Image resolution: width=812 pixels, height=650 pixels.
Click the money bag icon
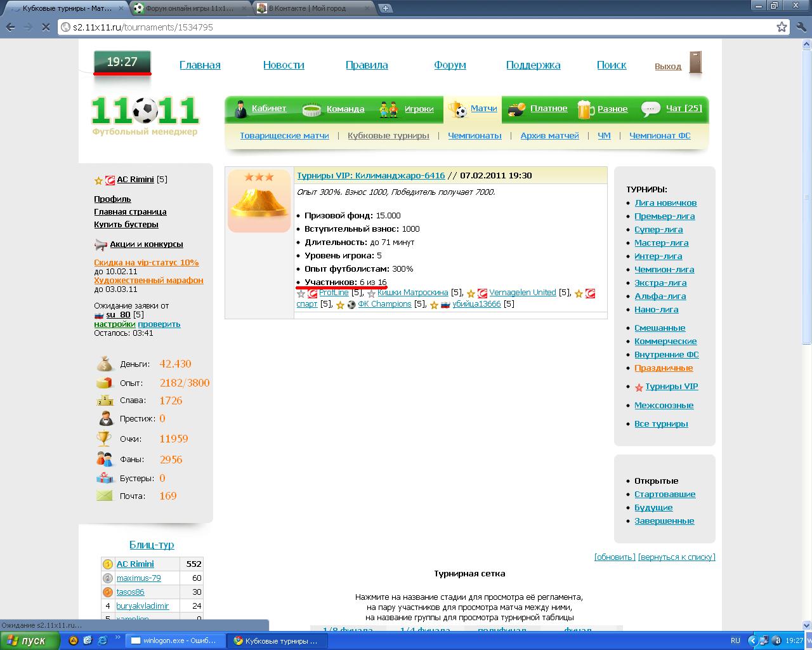pyautogui.click(x=105, y=364)
